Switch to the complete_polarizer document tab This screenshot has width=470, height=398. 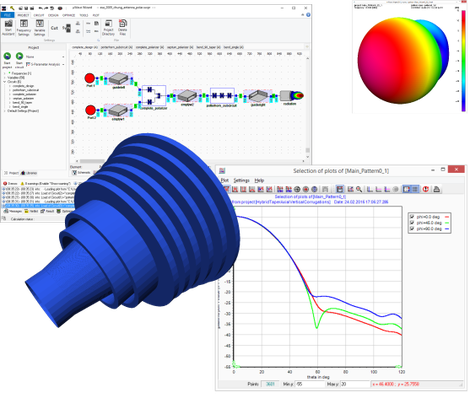coord(150,47)
